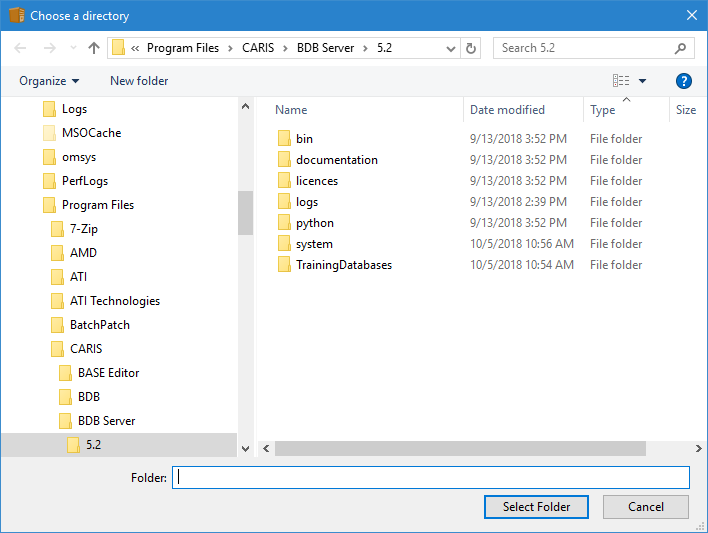708x533 pixels.
Task: Click the Up one level arrow
Action: point(94,48)
